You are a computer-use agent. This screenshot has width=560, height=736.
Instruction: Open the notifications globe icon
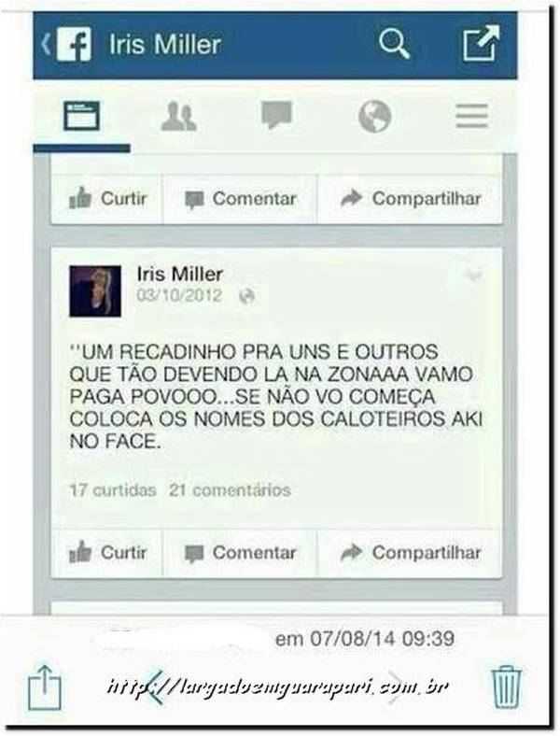tap(375, 116)
